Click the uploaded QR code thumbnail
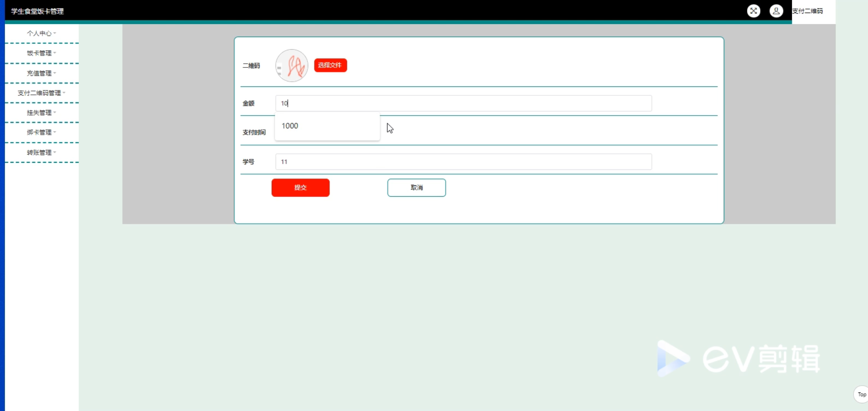The width and height of the screenshot is (868, 411). [292, 66]
